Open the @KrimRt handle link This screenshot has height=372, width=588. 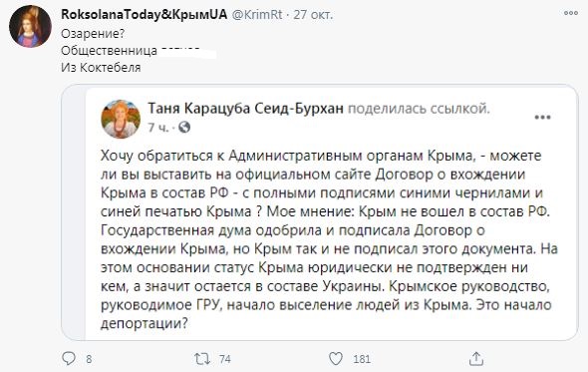click(257, 15)
